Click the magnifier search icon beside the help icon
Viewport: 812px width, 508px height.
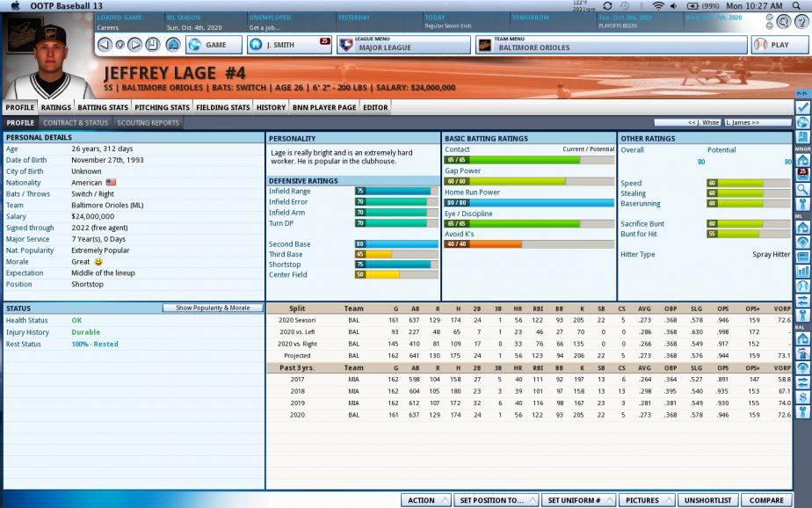point(784,21)
